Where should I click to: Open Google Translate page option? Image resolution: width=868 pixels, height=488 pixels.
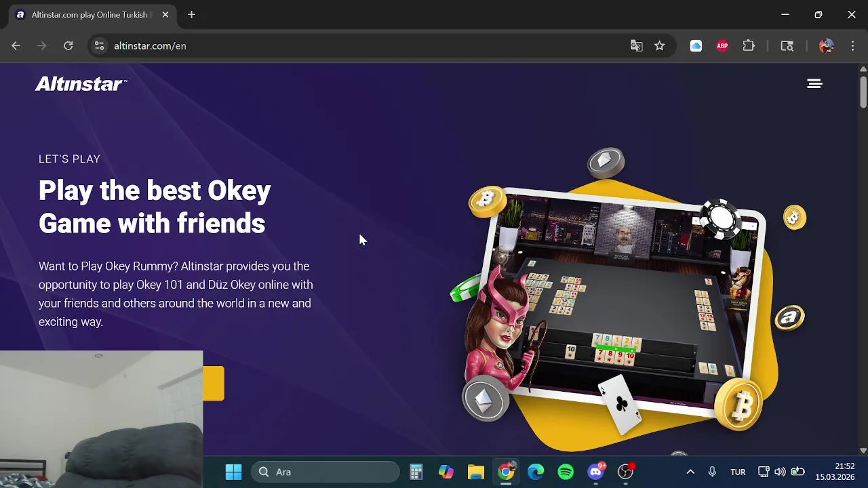pos(636,45)
